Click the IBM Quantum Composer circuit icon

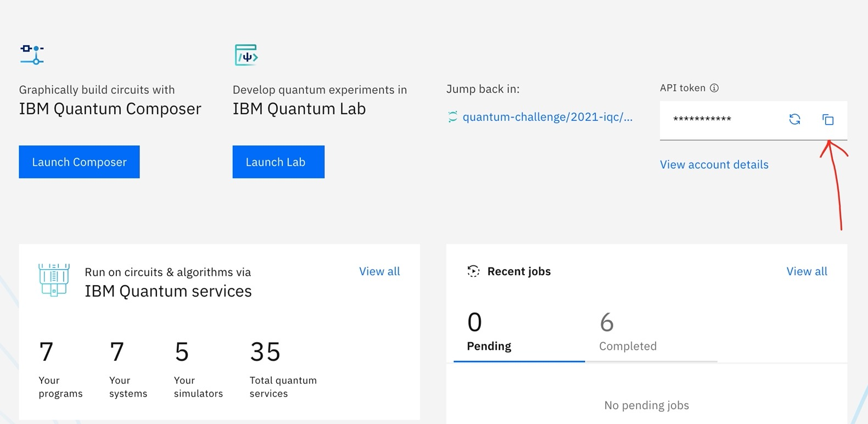point(32,55)
